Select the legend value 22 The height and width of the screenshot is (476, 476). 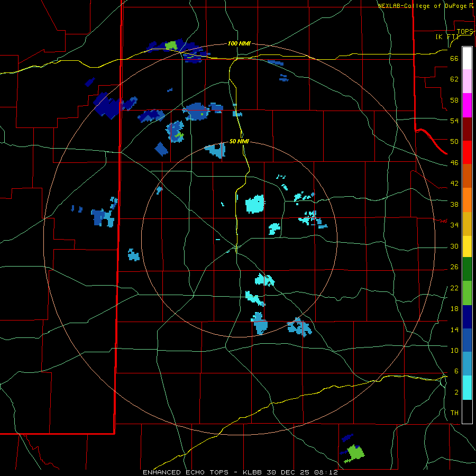coord(454,288)
